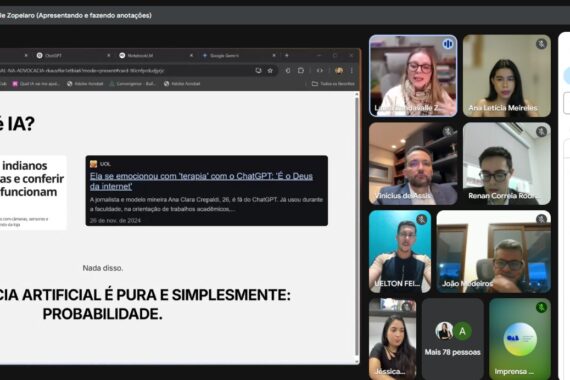Click the 'Nada disso.' text on slide

103,268
